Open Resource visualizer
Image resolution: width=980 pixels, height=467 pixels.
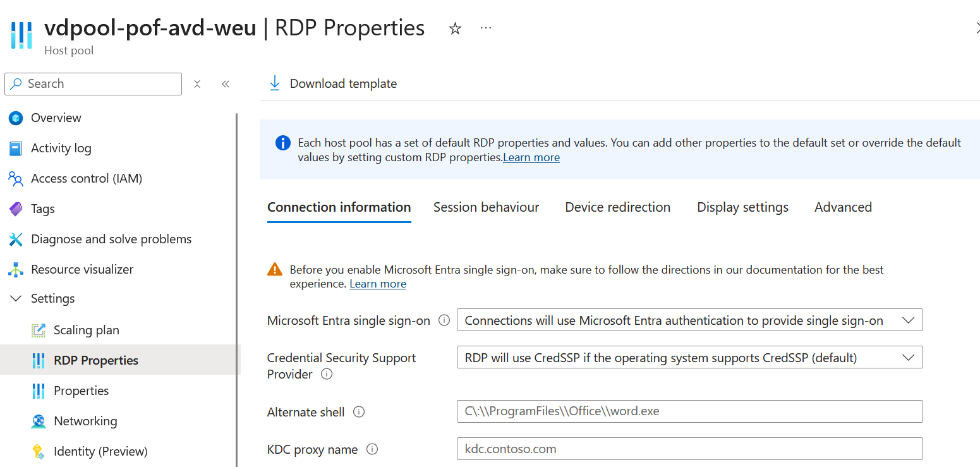82,269
